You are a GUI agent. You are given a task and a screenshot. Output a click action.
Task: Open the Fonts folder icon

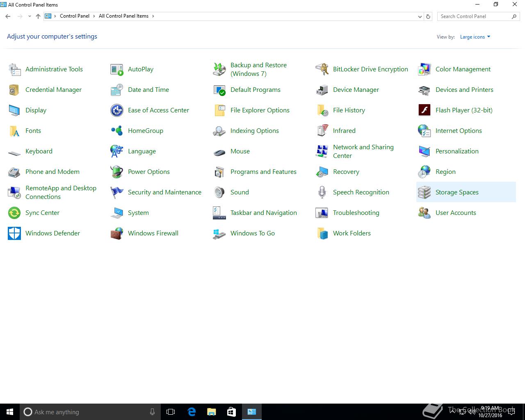point(14,131)
